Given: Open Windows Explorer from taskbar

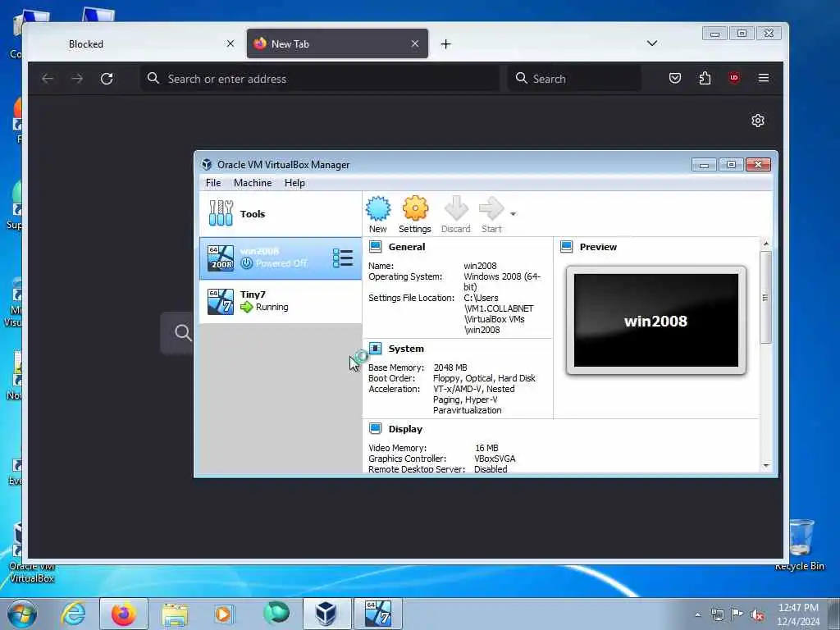Looking at the screenshot, I should pos(175,614).
